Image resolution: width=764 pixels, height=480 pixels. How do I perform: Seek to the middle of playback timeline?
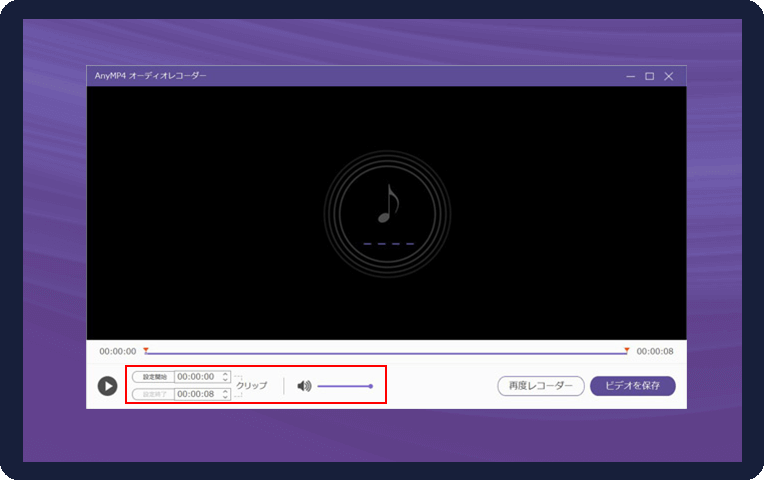(386, 353)
